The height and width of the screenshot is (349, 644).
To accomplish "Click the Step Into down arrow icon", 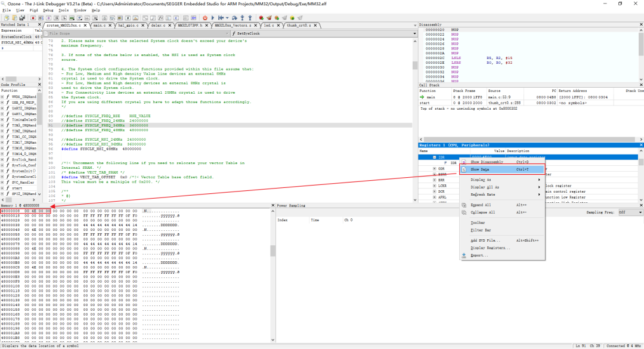I will tap(242, 18).
